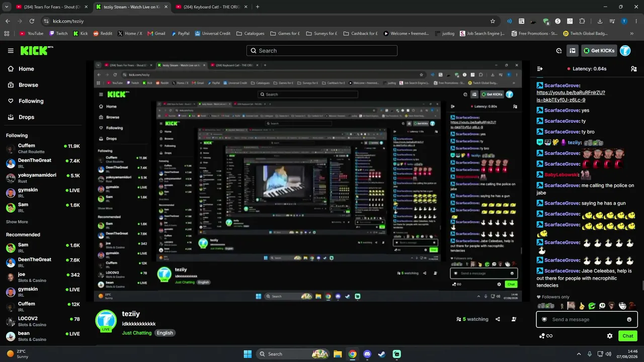Go to Home in Kick sidebar
Viewport: 644px width, 362px height.
click(21, 69)
